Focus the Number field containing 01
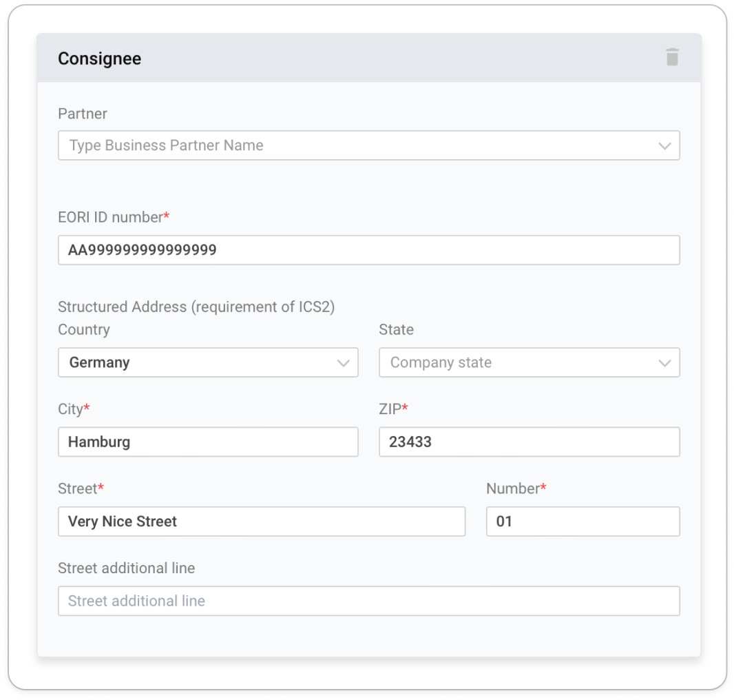The image size is (734, 700). pyautogui.click(x=583, y=522)
